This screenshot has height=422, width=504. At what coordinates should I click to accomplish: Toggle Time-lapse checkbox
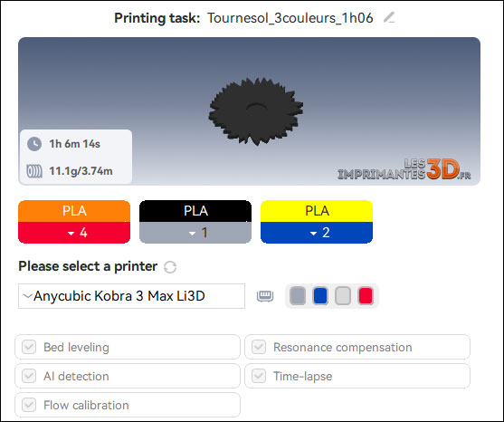pyautogui.click(x=259, y=376)
